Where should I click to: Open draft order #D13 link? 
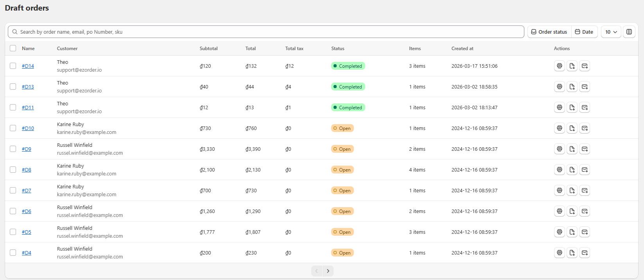[x=28, y=87]
